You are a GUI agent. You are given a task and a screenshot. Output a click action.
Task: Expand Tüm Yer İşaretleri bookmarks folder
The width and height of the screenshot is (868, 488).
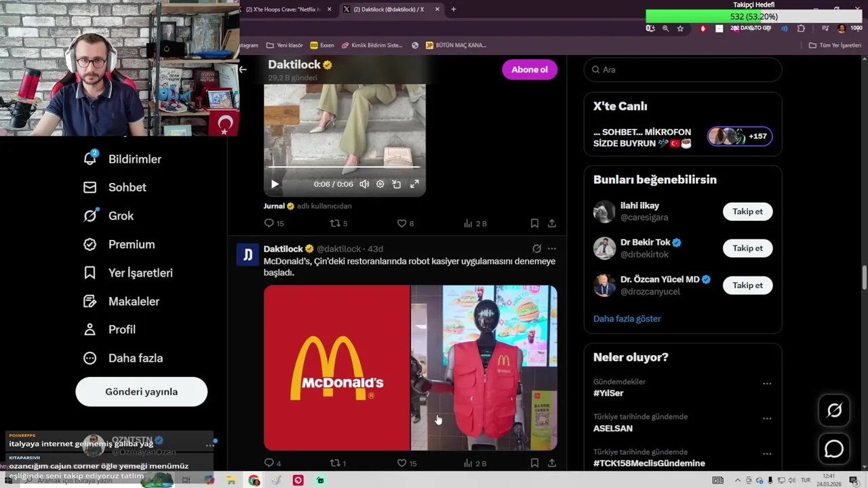click(835, 45)
